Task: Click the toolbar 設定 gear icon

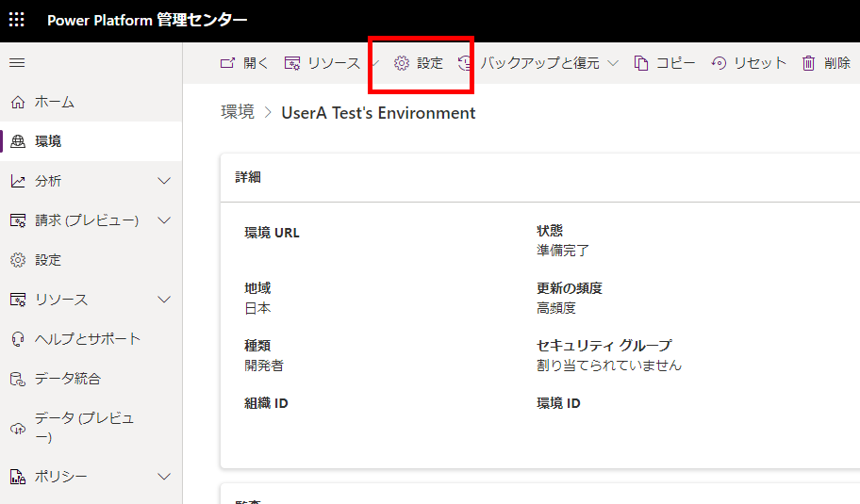Action: pyautogui.click(x=402, y=63)
